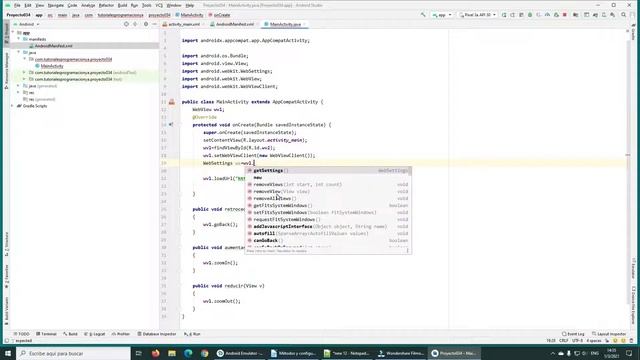This screenshot has width=640, height=360.
Task: Click the override gutter icon beside onCreate
Action: pyautogui.click(x=171, y=124)
